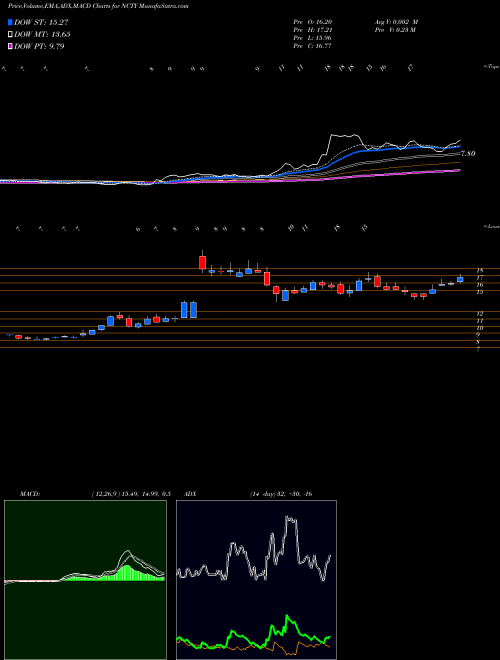
Task: Click the green MACD histogram chart panel
Action: tap(85, 580)
